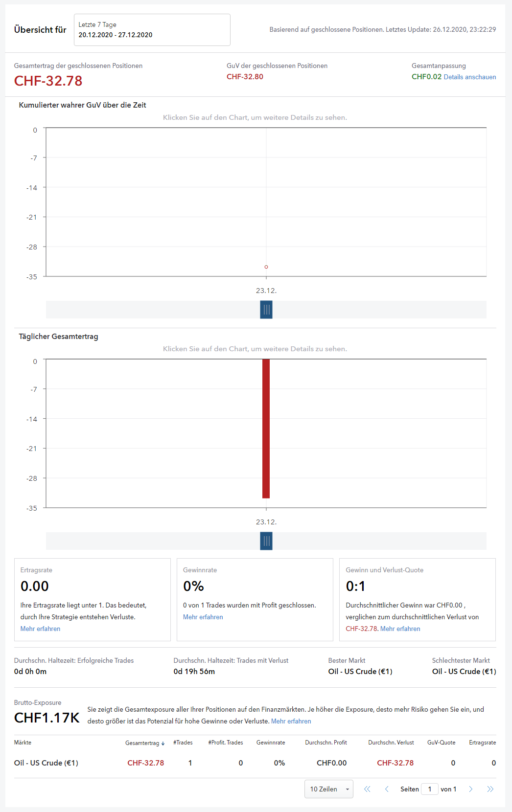
Task: Click the daily chart range slider handle
Action: (x=266, y=541)
